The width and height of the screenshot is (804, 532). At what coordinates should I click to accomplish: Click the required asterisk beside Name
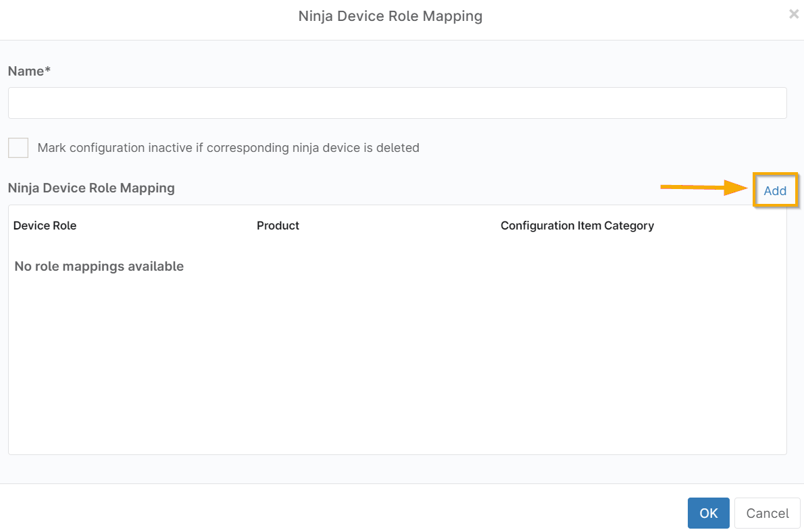pos(48,70)
